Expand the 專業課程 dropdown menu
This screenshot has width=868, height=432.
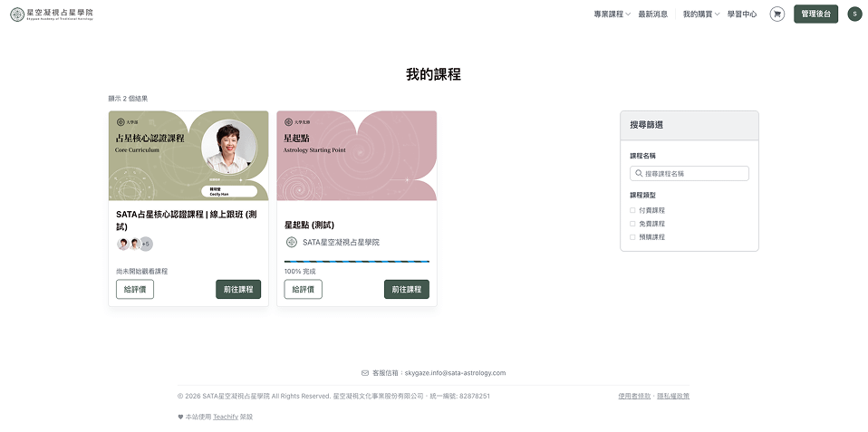[x=612, y=14]
